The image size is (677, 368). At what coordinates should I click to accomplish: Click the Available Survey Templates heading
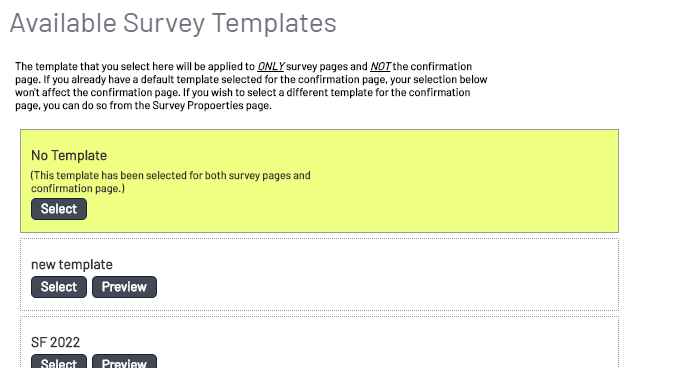point(173,23)
